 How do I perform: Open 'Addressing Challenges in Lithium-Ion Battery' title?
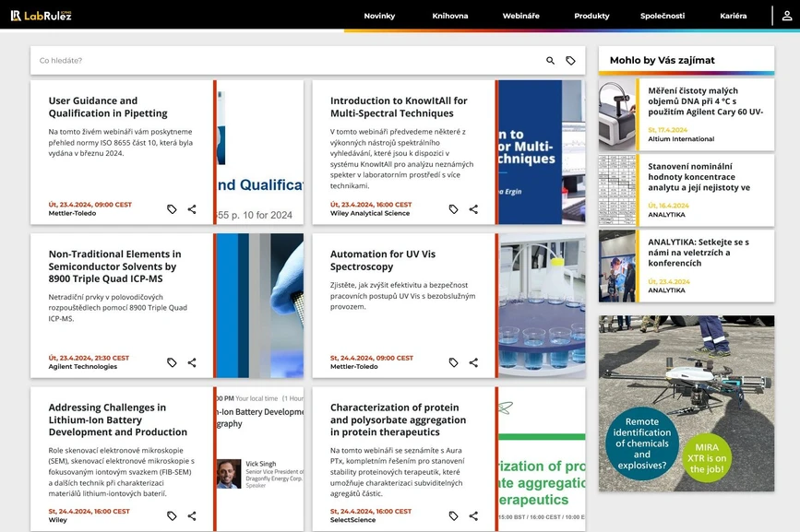tap(118, 420)
